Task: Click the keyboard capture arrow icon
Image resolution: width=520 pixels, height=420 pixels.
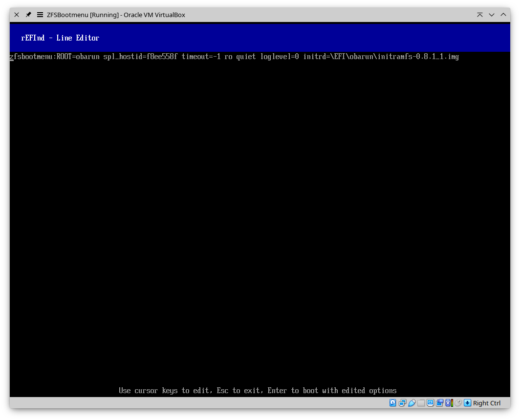Action: pos(467,403)
